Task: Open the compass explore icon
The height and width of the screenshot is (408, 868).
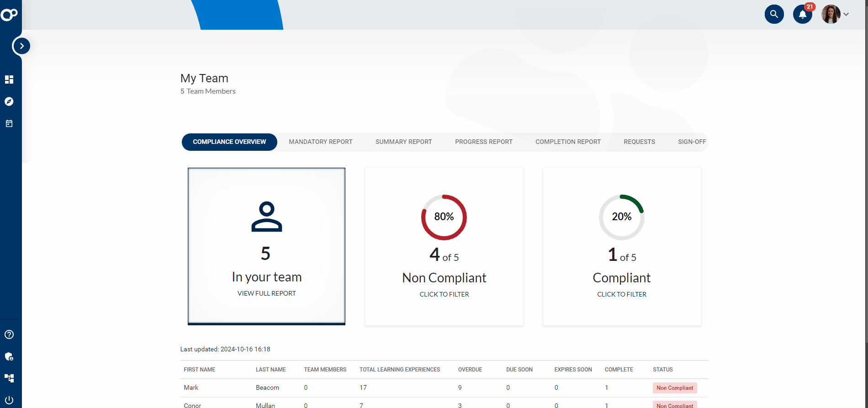Action: [x=9, y=101]
